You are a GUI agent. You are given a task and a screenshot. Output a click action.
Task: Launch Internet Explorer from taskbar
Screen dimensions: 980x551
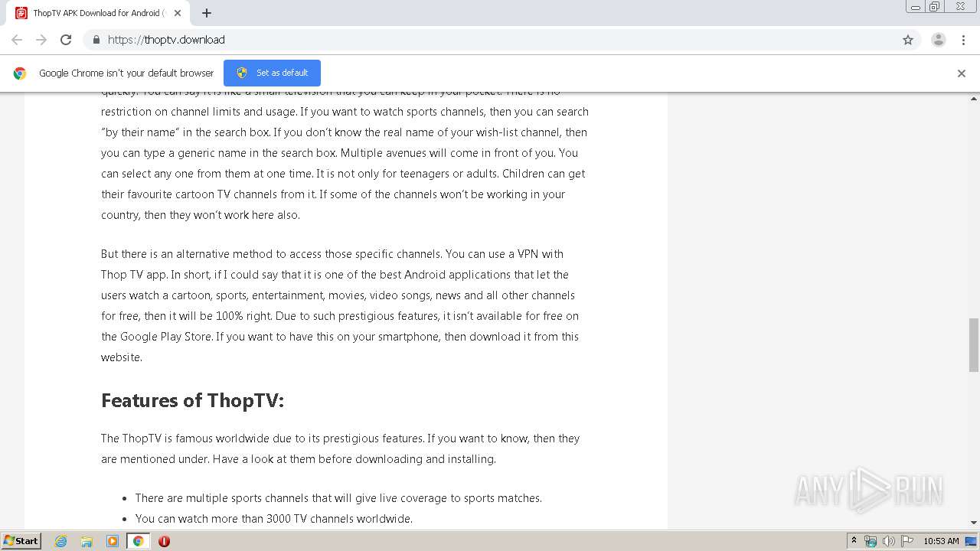click(x=61, y=541)
